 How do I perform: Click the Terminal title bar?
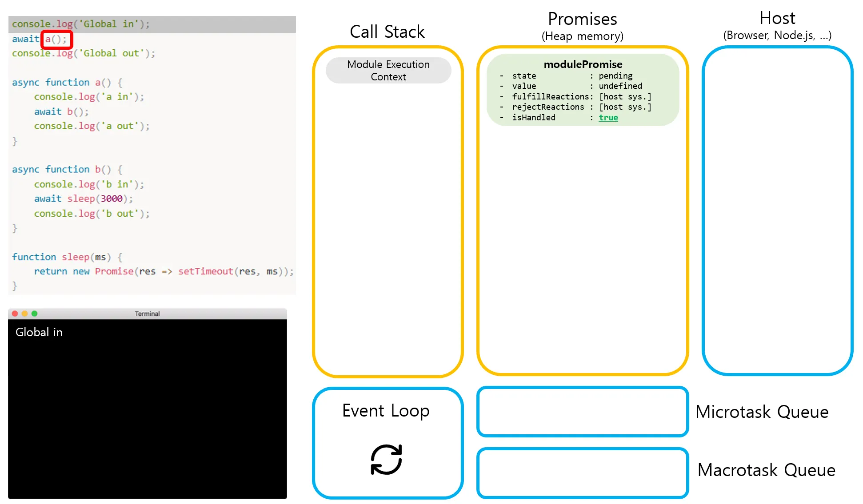pos(147,314)
